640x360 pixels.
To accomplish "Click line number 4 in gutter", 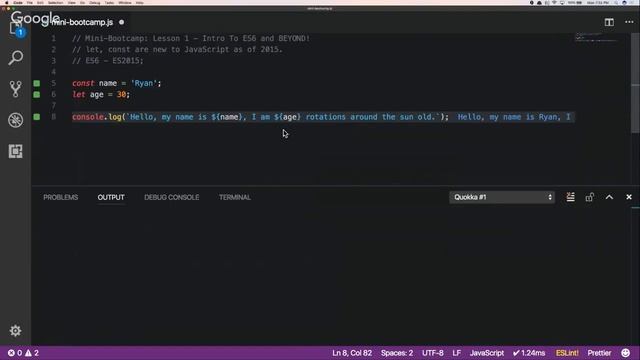I will coord(53,72).
